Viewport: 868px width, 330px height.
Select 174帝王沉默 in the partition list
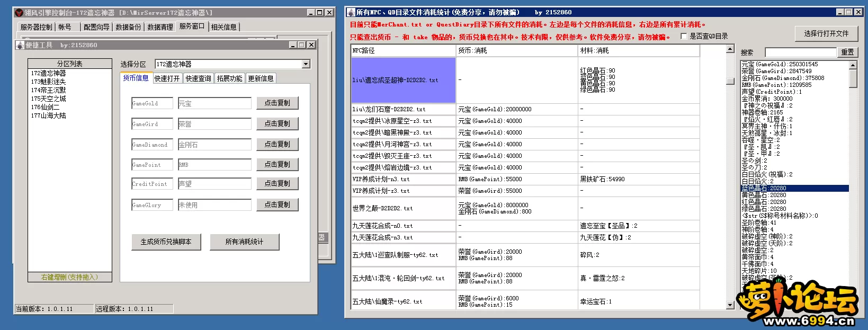point(49,90)
